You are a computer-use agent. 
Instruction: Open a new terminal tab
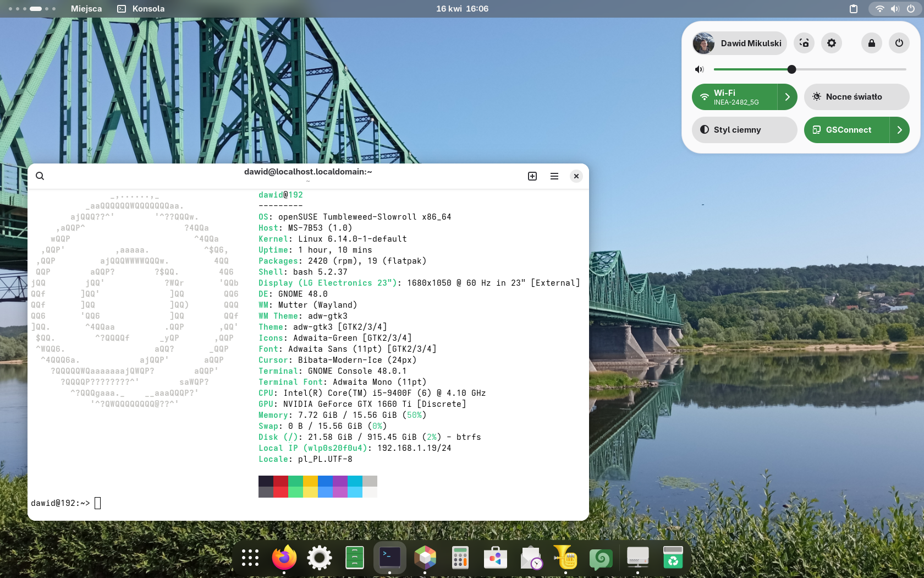pyautogui.click(x=532, y=176)
